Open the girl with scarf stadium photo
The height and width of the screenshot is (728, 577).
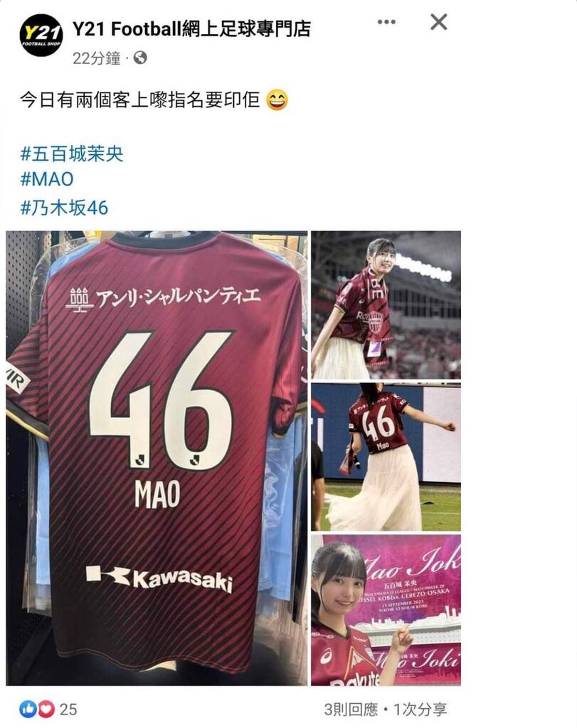tap(386, 305)
